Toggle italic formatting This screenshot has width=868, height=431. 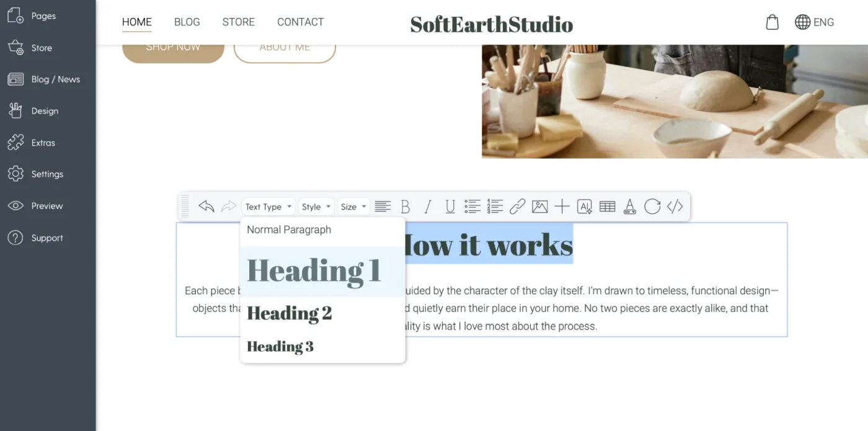tap(428, 206)
